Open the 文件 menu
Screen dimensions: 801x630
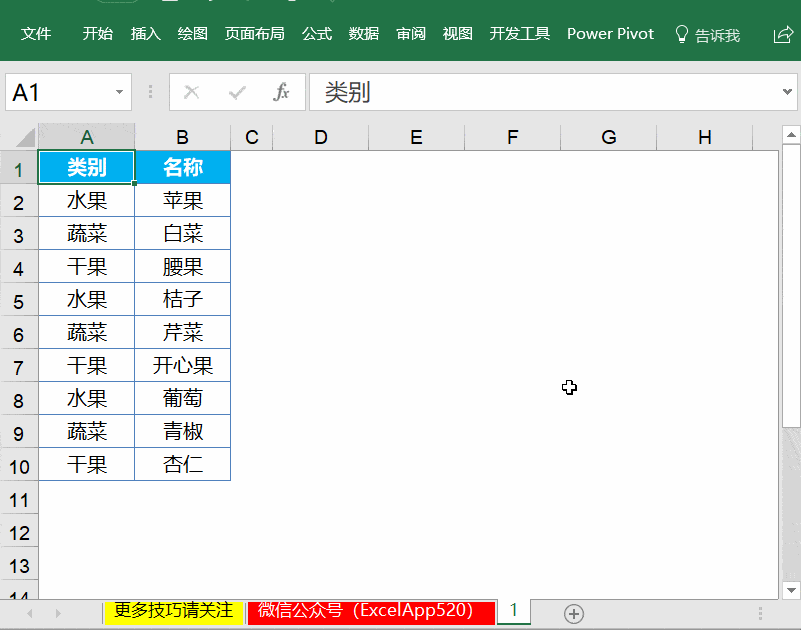point(36,33)
